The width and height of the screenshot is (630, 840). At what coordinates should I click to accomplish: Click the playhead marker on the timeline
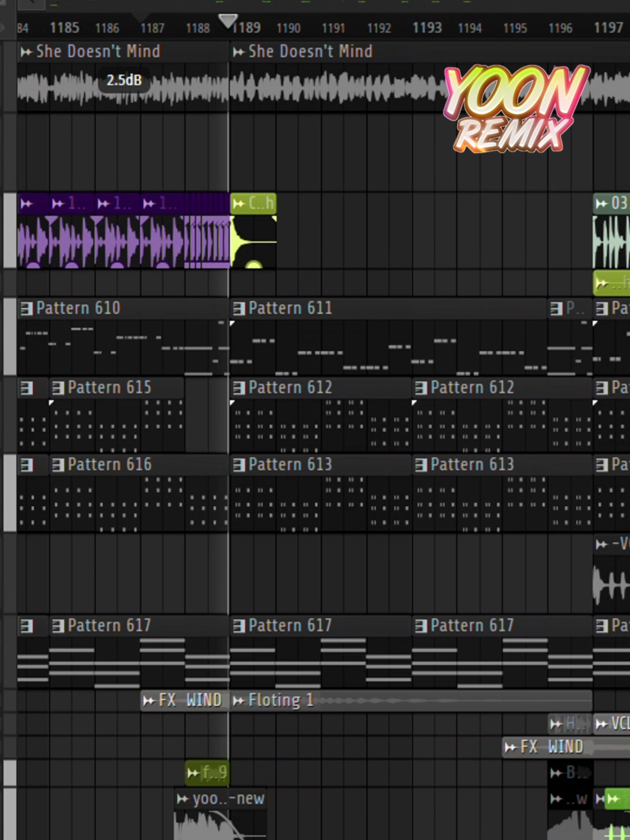pyautogui.click(x=228, y=20)
